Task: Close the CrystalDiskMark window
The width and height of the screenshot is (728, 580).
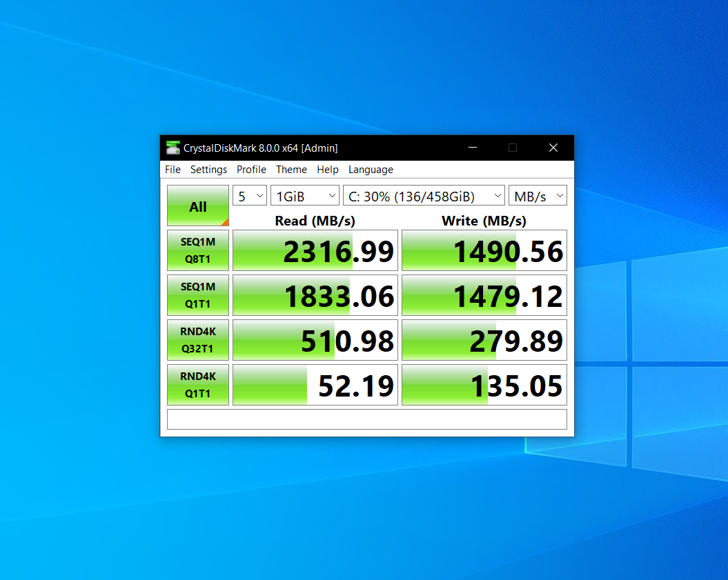Action: click(553, 148)
